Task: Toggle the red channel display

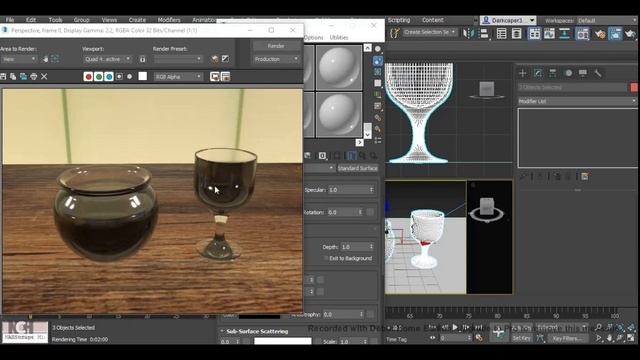Action: 88,77
